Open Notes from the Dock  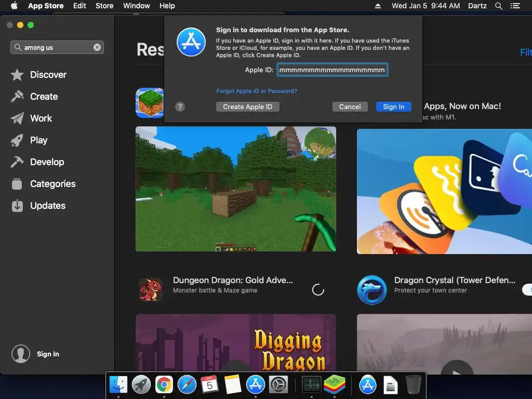[233, 385]
